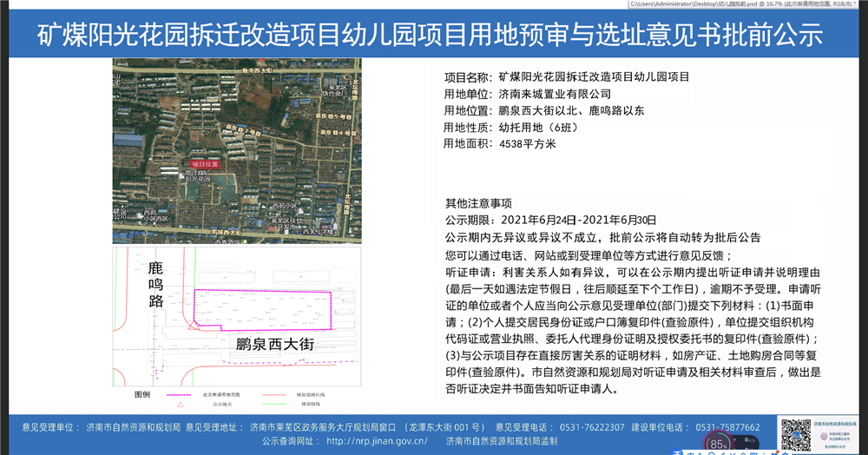Open the http://nrp.jinan.gov.cn/ link
The image size is (868, 455).
(377, 441)
